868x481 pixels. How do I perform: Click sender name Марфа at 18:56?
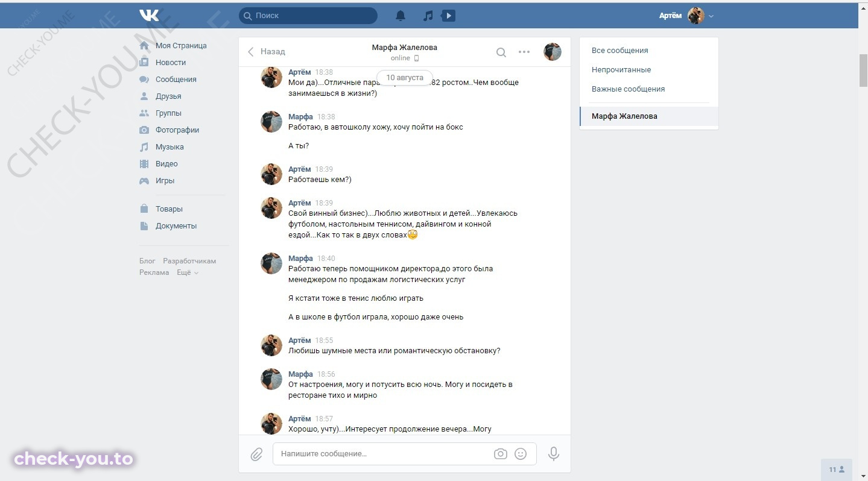tap(300, 374)
